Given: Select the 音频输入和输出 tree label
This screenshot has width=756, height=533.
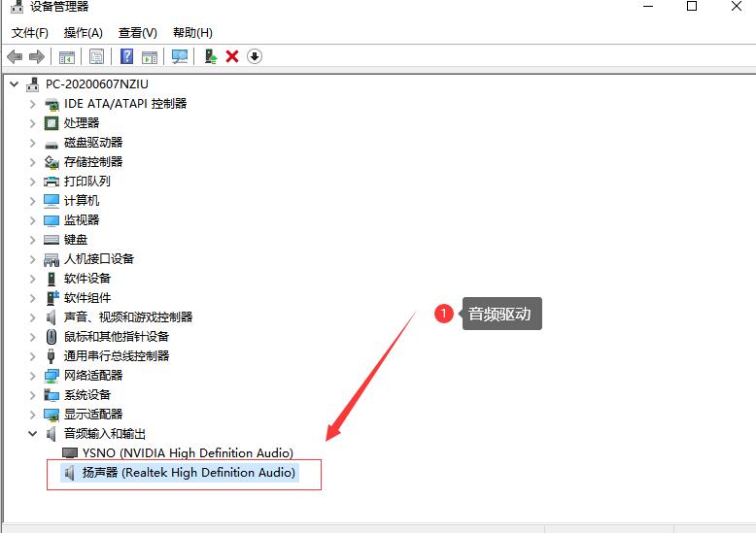Looking at the screenshot, I should pos(105,434).
